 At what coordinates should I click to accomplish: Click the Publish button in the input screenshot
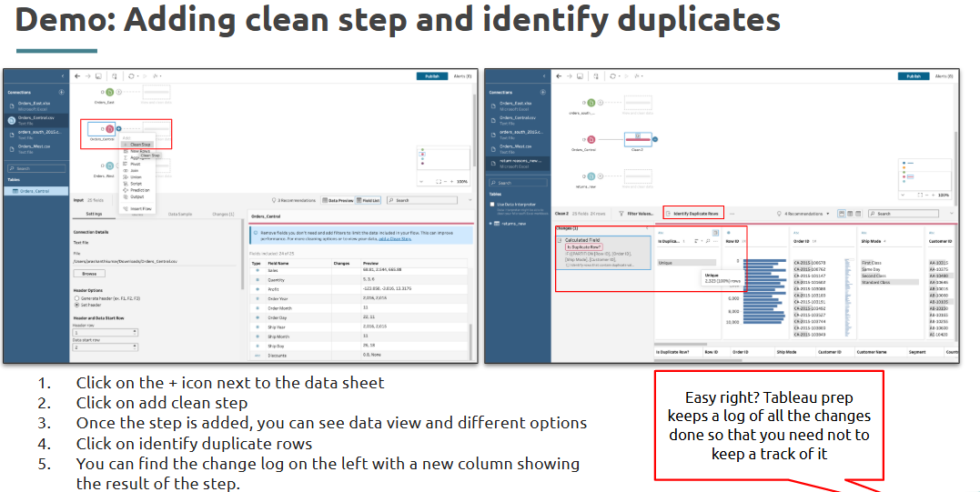tap(432, 76)
